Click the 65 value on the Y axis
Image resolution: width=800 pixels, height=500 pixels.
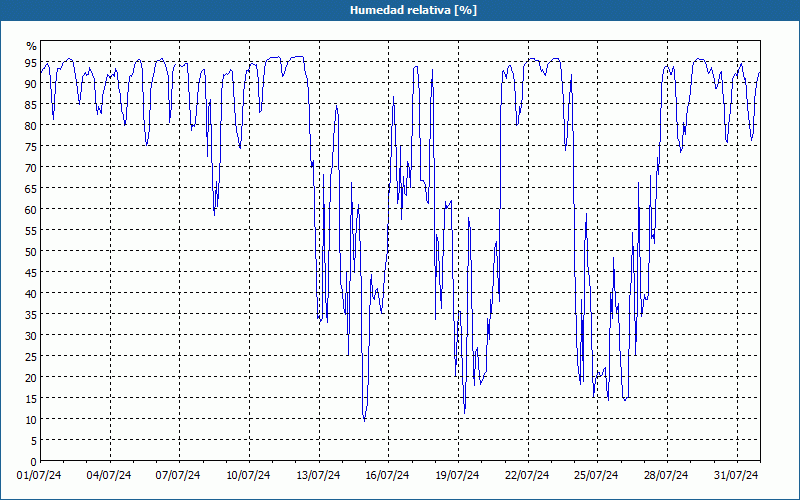coord(31,188)
